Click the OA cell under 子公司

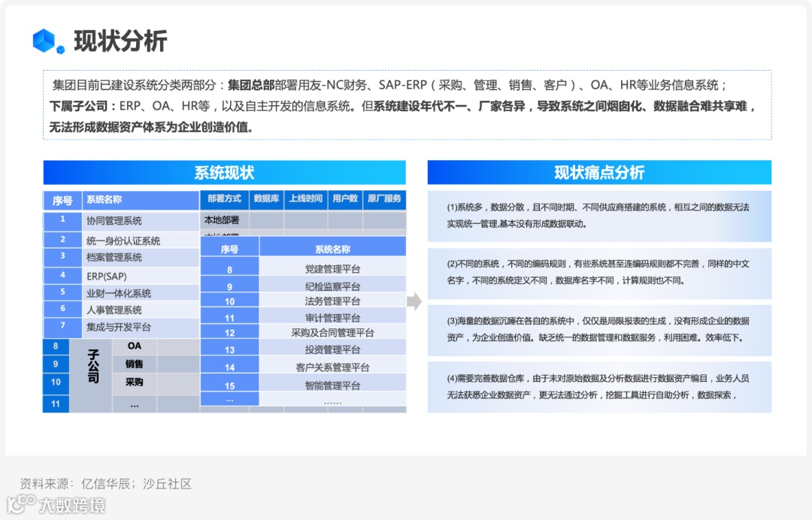[x=134, y=346]
